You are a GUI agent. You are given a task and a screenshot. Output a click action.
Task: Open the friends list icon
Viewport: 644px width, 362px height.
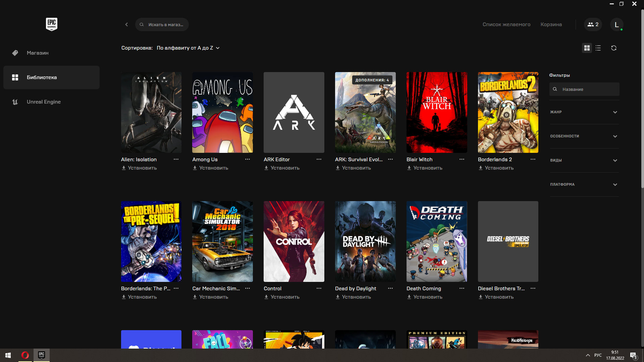593,24
